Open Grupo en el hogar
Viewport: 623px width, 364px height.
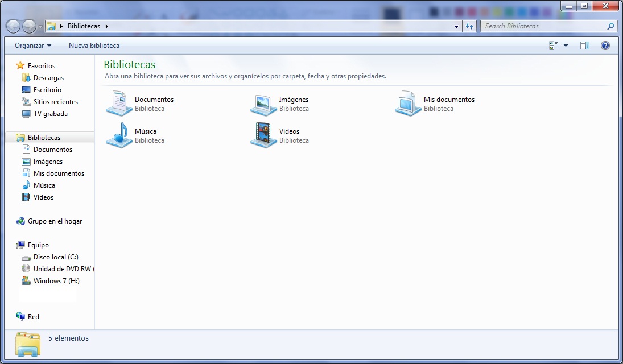pos(55,221)
